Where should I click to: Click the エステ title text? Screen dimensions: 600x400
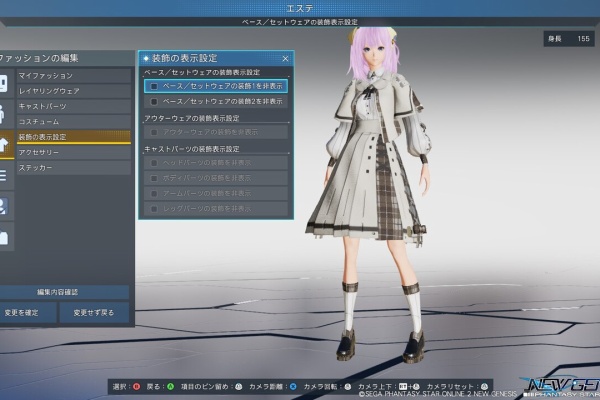[300, 8]
